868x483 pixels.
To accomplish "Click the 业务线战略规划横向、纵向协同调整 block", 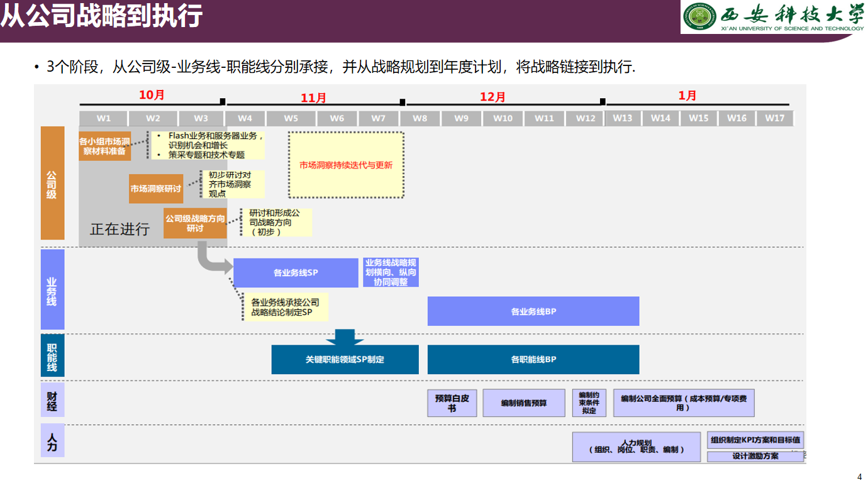I will [x=391, y=273].
